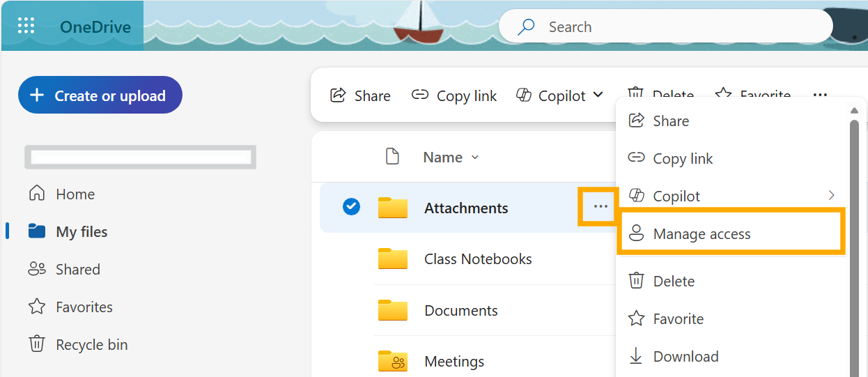Viewport: 868px width, 377px height.
Task: Open the Meetings folder
Action: (454, 362)
